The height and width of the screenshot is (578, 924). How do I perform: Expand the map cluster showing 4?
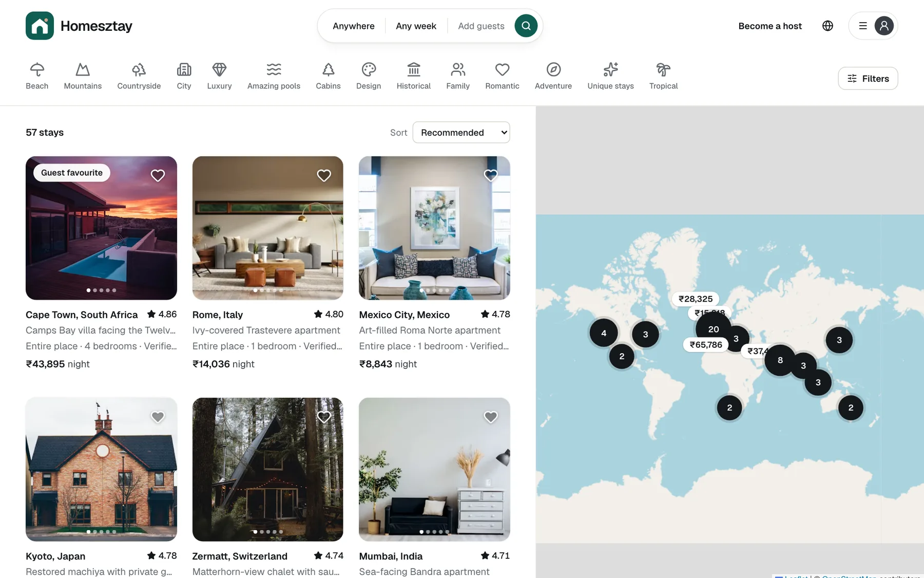click(x=604, y=333)
